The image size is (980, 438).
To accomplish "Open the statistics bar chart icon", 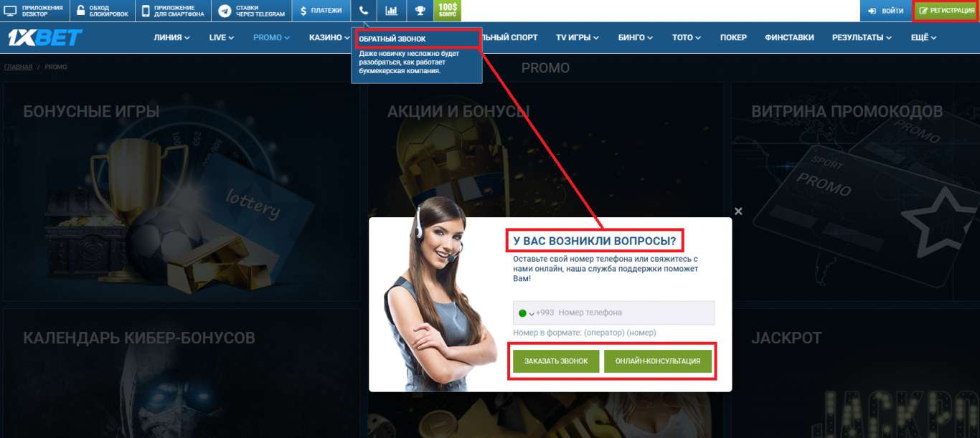I will 392,11.
